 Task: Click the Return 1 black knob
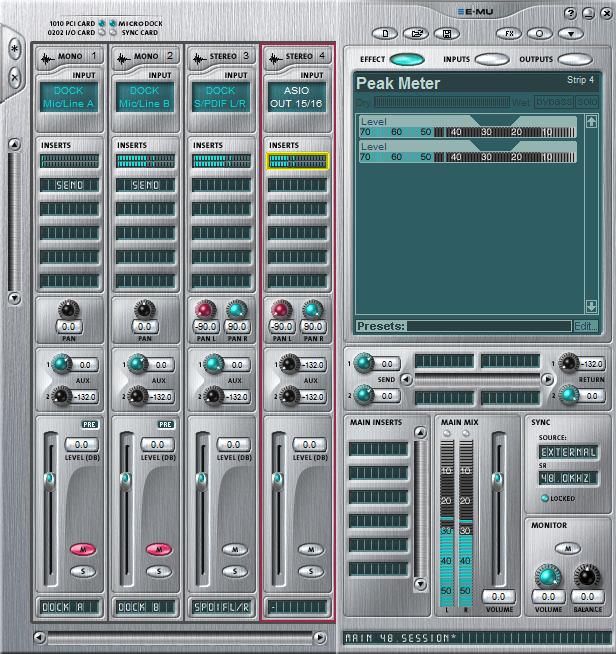point(569,362)
